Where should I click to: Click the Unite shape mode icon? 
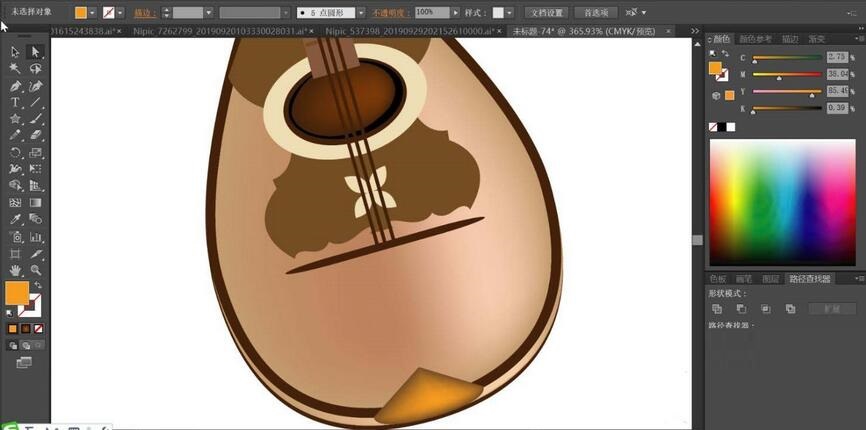click(x=717, y=309)
